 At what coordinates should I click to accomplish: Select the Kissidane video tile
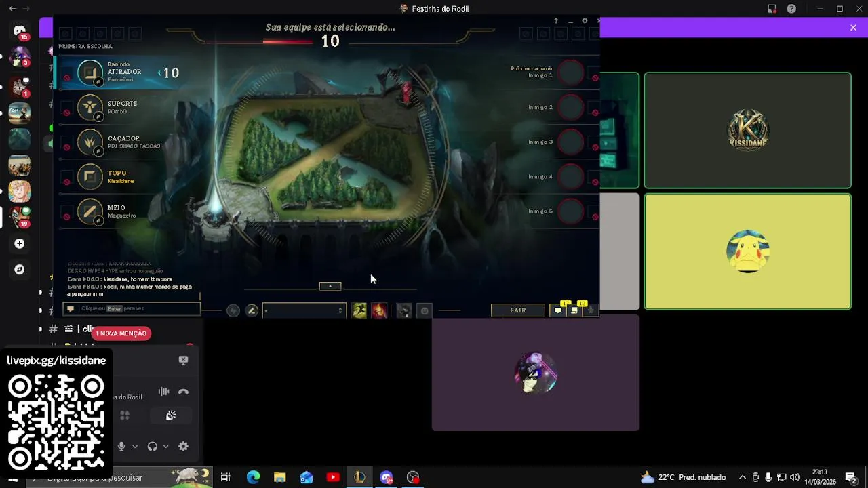tap(747, 130)
